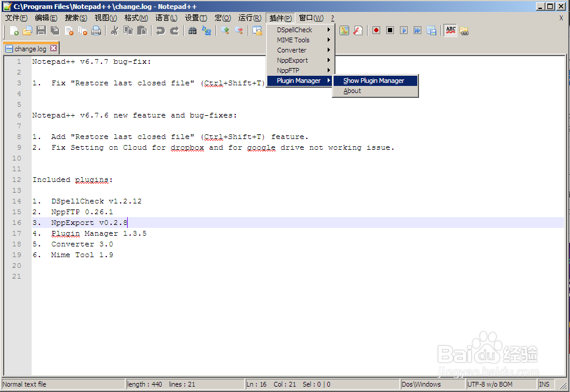Open the 文件(F) menu

(16, 18)
